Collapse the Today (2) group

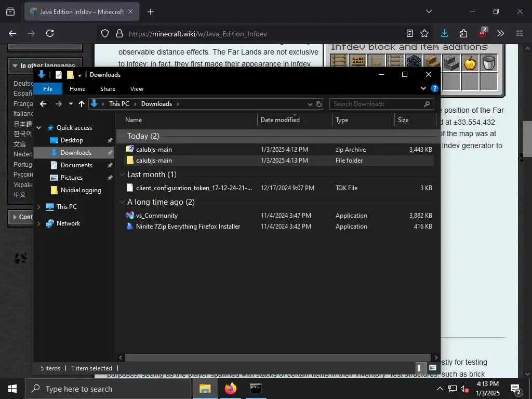pos(122,136)
